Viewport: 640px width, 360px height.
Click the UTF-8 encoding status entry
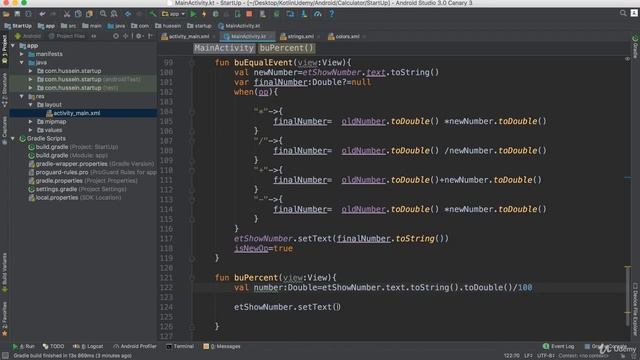tap(546, 356)
